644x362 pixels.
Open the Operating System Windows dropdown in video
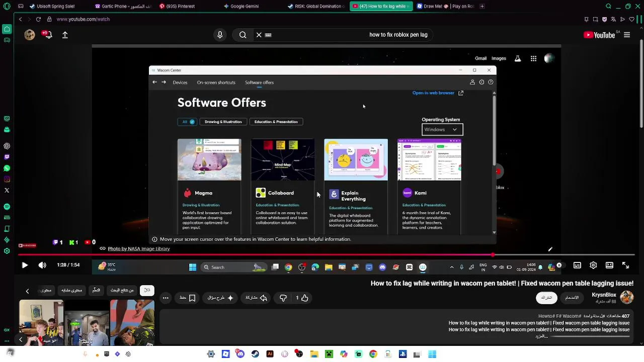pyautogui.click(x=442, y=130)
